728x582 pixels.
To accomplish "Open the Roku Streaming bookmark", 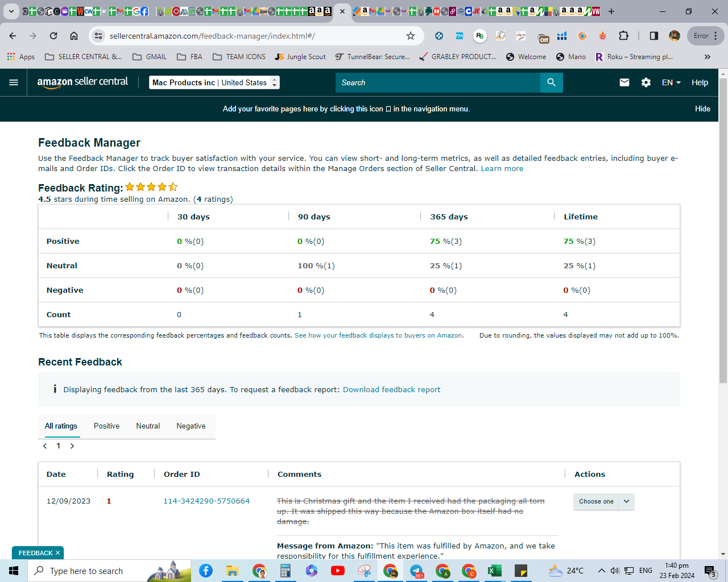I will click(634, 57).
